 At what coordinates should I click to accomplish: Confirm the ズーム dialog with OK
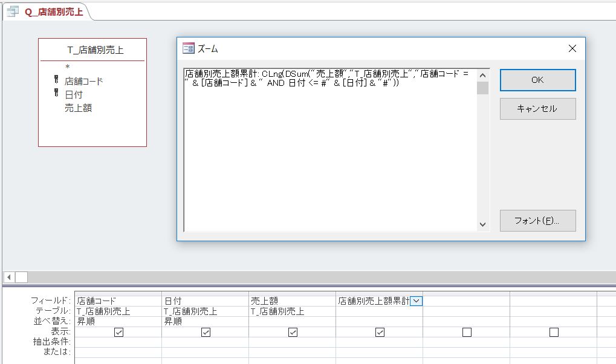pos(538,80)
